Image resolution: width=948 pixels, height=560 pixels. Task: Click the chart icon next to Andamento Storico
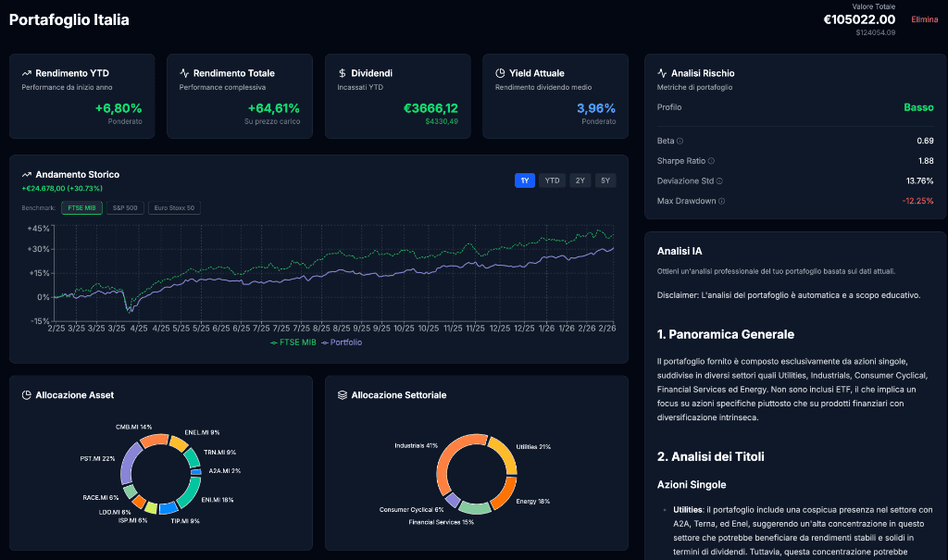point(25,174)
